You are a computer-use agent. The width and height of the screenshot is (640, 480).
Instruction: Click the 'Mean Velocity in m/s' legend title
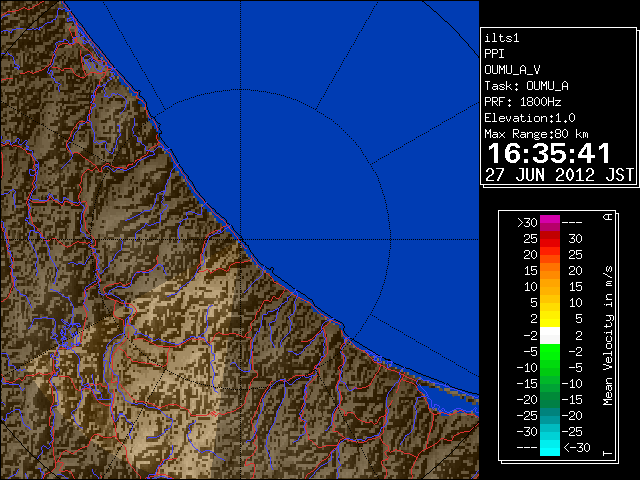click(x=608, y=336)
